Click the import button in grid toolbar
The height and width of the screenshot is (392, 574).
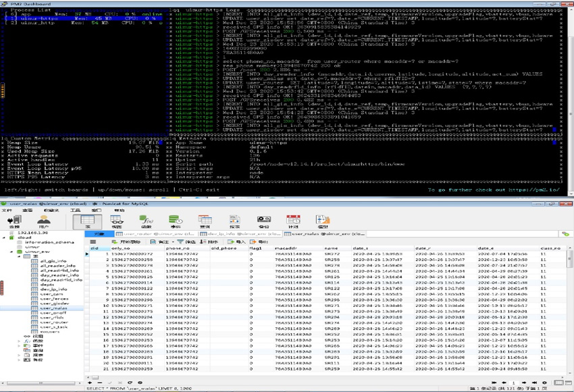pyautogui.click(x=236, y=242)
